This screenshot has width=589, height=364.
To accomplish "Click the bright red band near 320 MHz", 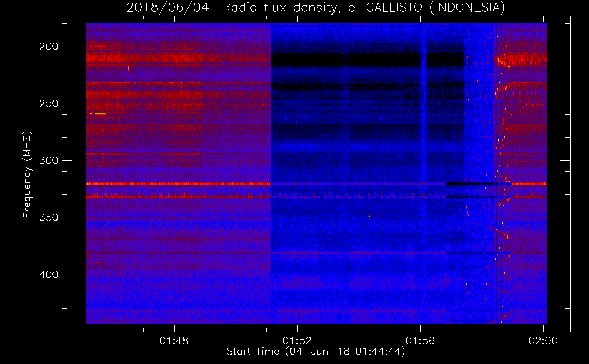I will pyautogui.click(x=178, y=184).
